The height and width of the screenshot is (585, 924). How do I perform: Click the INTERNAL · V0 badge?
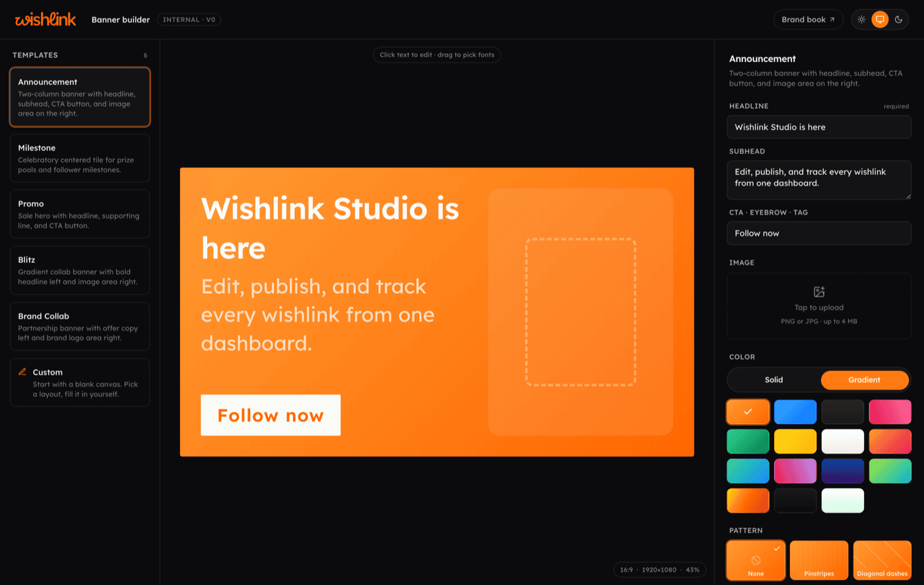(x=189, y=20)
